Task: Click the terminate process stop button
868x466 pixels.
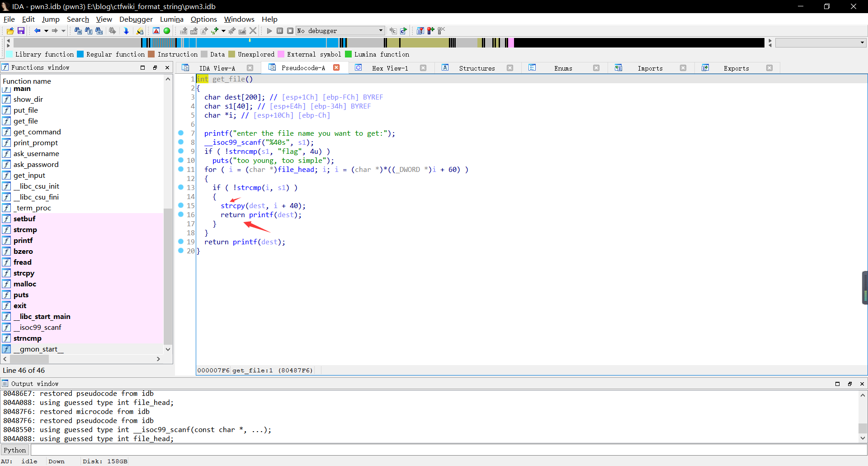Action: pyautogui.click(x=290, y=31)
